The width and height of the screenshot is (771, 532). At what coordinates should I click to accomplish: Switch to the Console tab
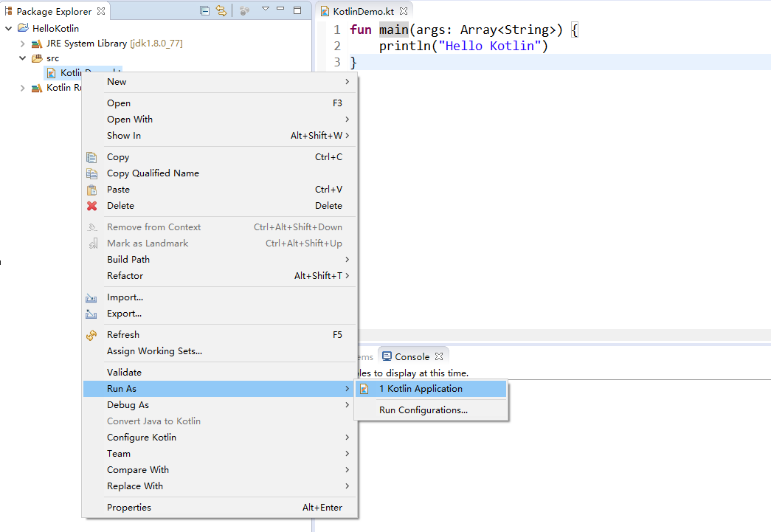[x=412, y=356]
